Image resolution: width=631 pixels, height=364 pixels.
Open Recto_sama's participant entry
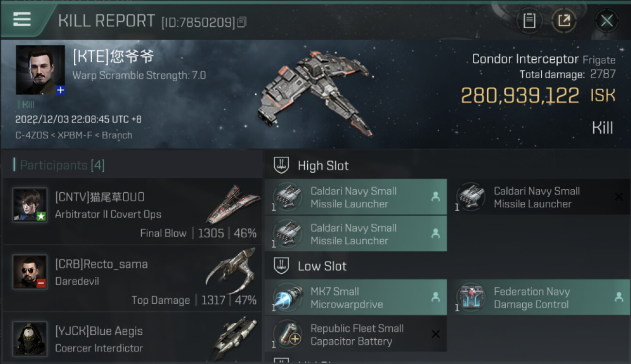pyautogui.click(x=132, y=279)
